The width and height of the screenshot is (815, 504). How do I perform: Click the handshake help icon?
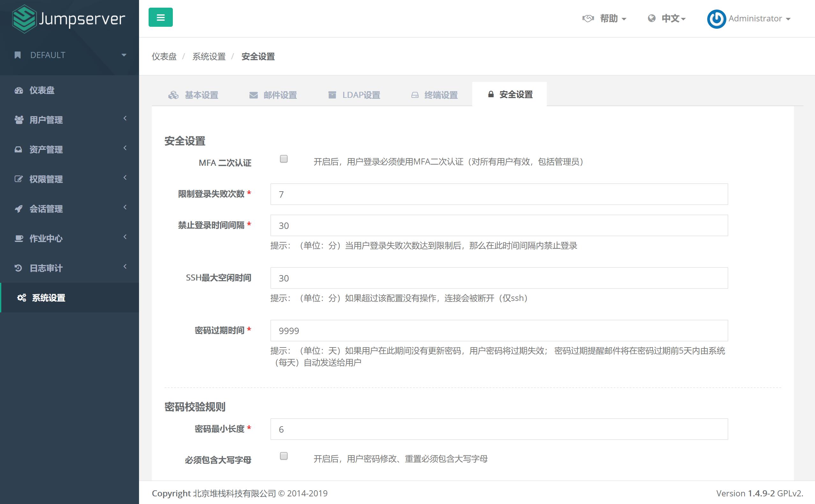coord(588,18)
